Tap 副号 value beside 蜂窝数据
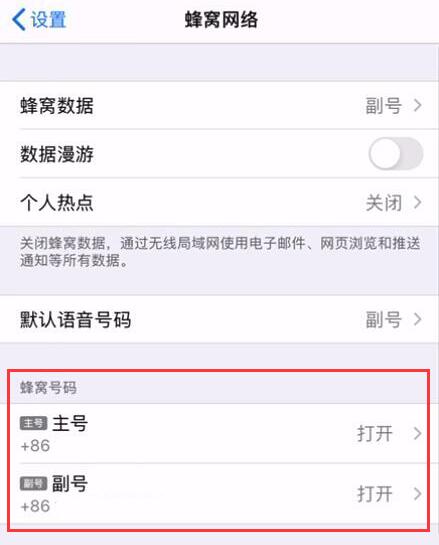The width and height of the screenshot is (439, 545). click(384, 106)
